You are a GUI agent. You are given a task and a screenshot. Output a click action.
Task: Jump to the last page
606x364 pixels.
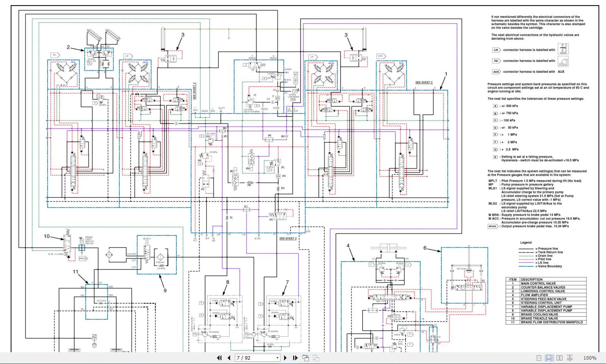click(295, 358)
